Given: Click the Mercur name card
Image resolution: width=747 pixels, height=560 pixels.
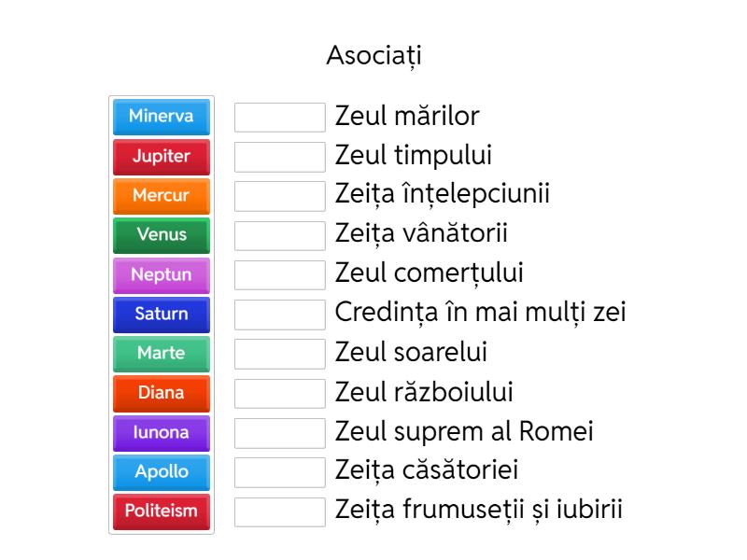Looking at the screenshot, I should click(x=161, y=196).
